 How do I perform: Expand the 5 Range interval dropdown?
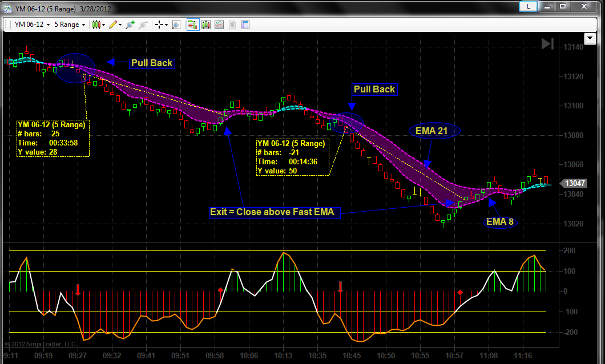coord(84,25)
